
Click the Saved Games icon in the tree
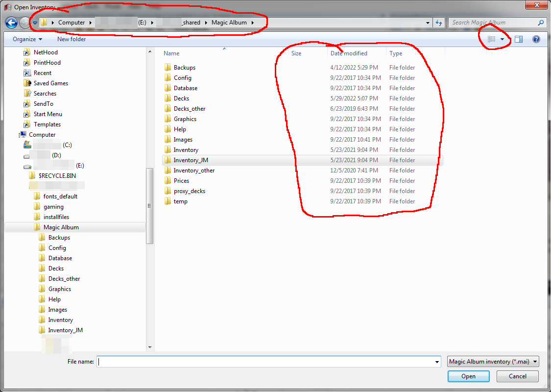[27, 83]
